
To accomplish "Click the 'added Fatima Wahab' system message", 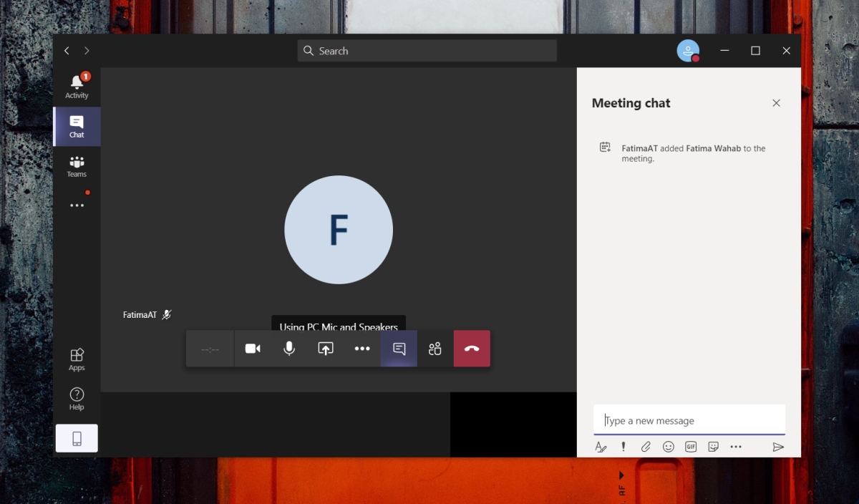I will click(694, 153).
